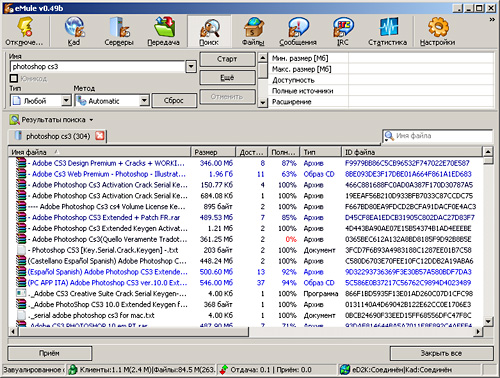500x378 pixels.
Task: Click the Доступность value field
Action: click(x=421, y=80)
